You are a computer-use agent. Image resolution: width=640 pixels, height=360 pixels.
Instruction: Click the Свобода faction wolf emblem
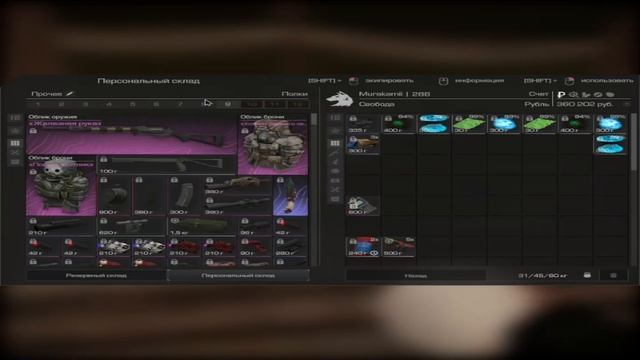340,99
